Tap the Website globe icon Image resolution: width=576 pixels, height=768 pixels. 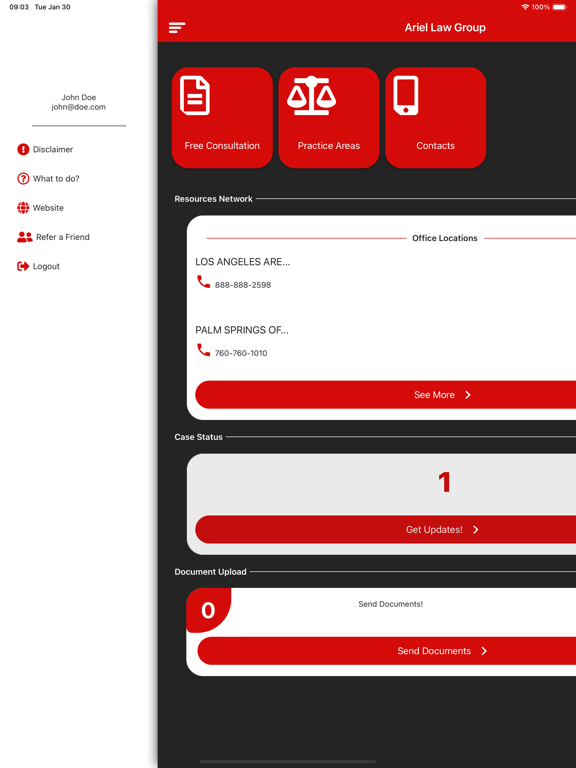(23, 208)
